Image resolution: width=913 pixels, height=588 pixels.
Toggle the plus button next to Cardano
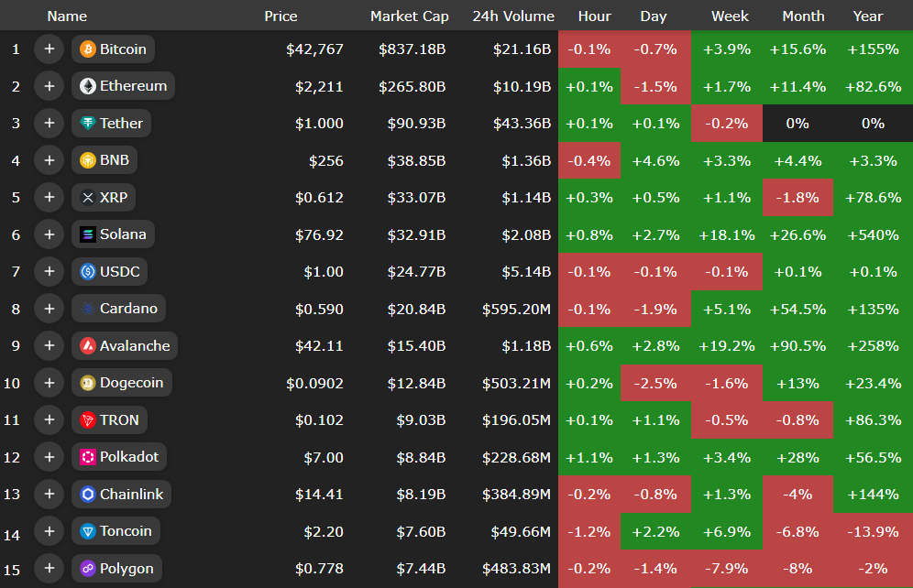pos(49,309)
